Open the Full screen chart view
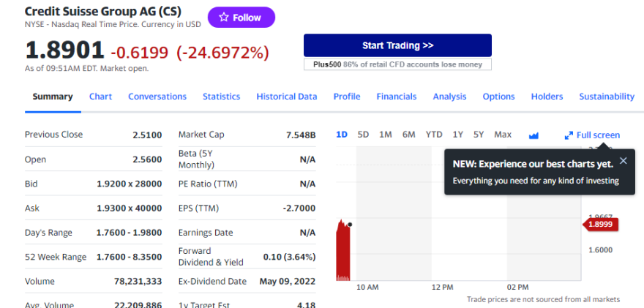The width and height of the screenshot is (644, 308). 592,135
